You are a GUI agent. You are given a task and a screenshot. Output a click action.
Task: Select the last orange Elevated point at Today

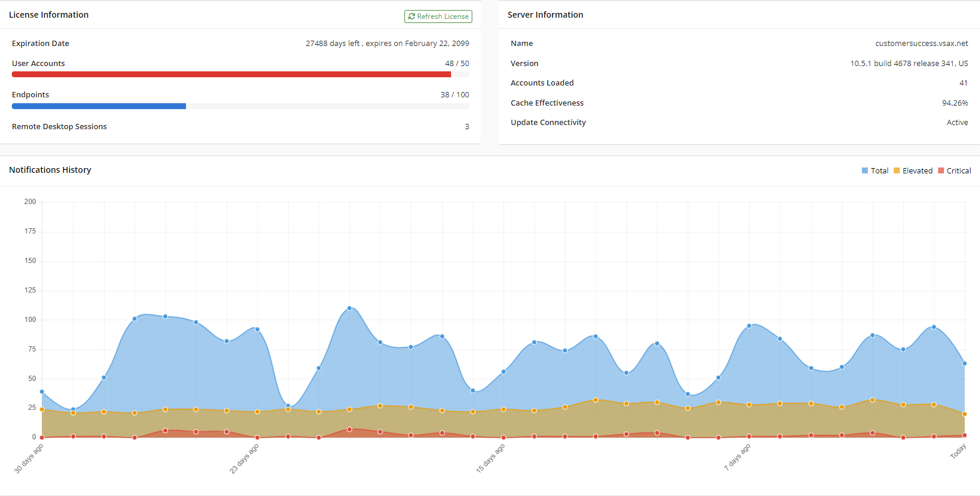coord(965,414)
